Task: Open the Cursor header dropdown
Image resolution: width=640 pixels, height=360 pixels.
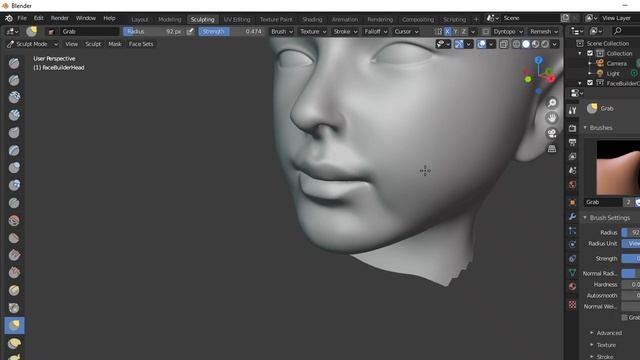Action: click(x=406, y=31)
